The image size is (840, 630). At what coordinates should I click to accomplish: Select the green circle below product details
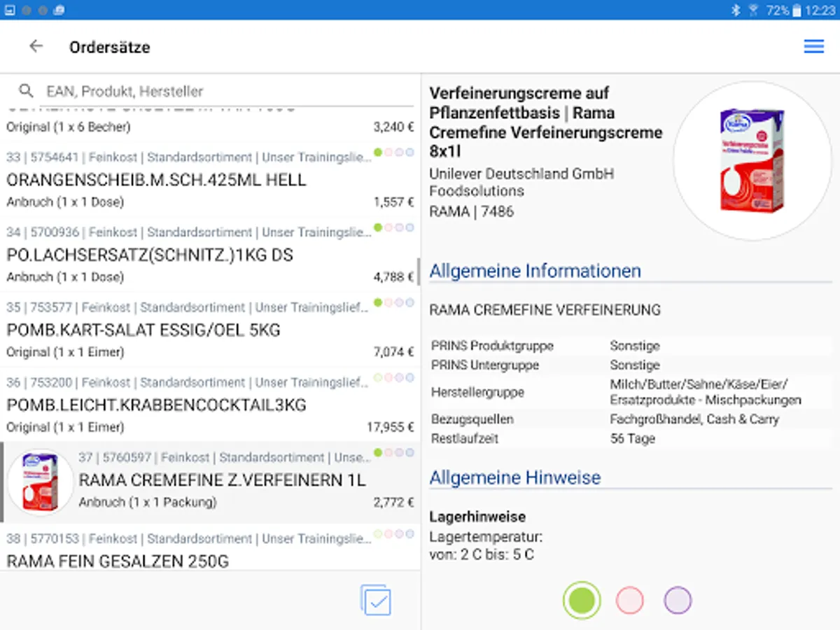click(582, 600)
